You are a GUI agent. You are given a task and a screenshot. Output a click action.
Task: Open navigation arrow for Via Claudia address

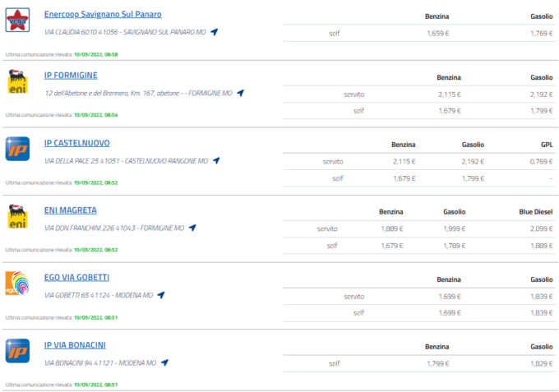point(215,32)
